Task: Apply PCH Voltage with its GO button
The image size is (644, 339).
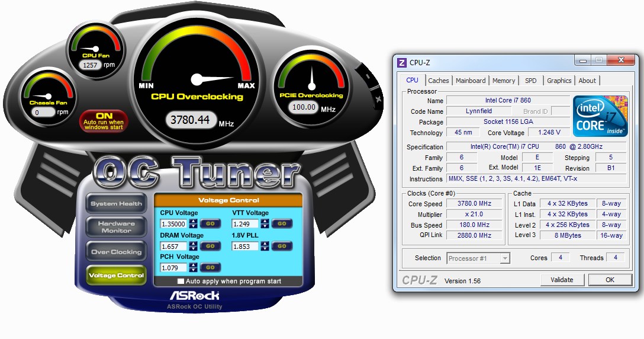Action: 210,267
